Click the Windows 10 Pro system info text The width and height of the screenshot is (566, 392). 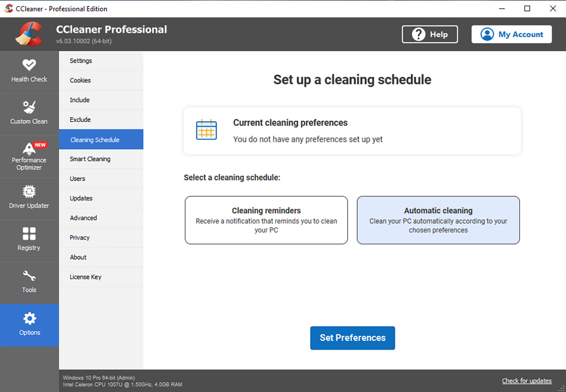tap(99, 378)
